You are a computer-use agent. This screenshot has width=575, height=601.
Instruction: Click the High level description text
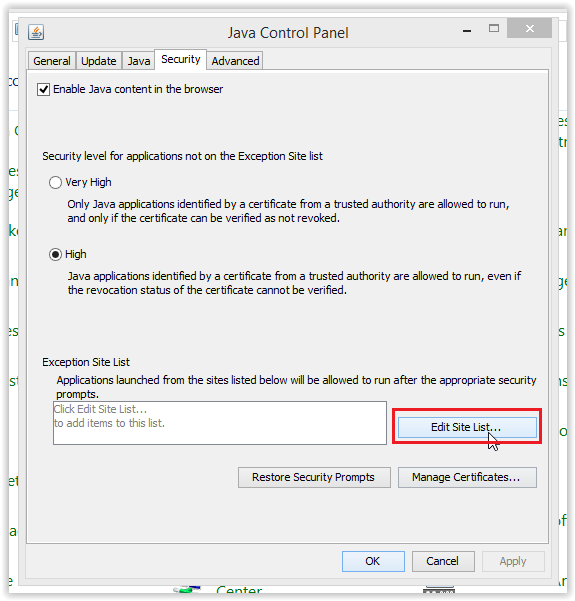coord(294,283)
